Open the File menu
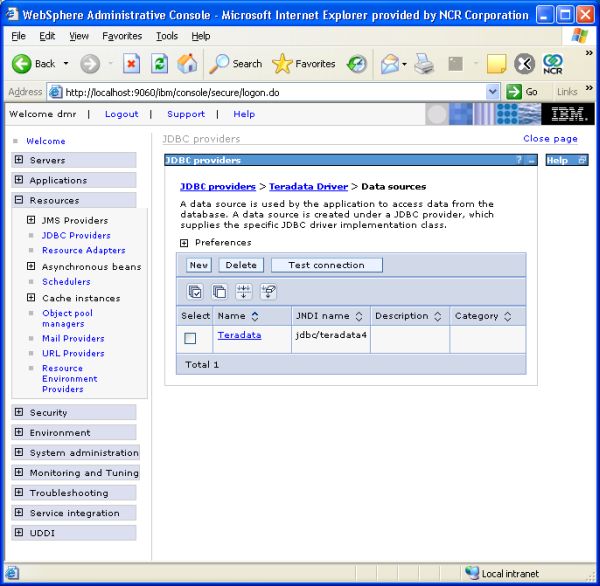The image size is (600, 586). 18,36
